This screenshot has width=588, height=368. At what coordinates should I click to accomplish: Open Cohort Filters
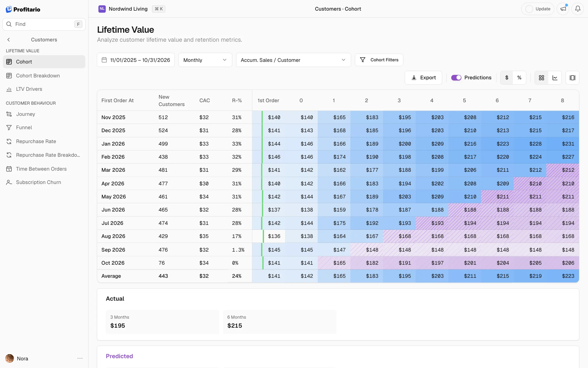click(x=379, y=60)
